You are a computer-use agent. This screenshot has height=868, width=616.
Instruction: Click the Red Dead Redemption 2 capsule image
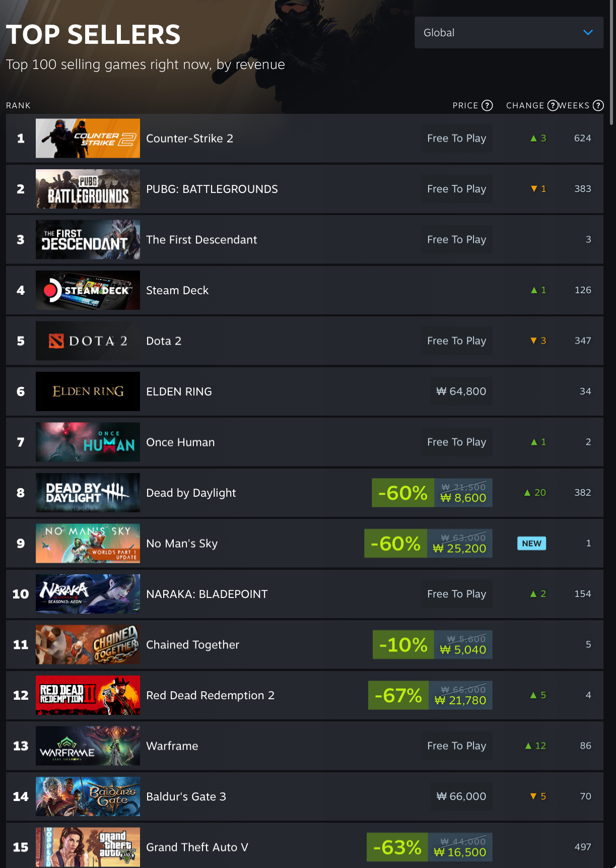point(88,695)
